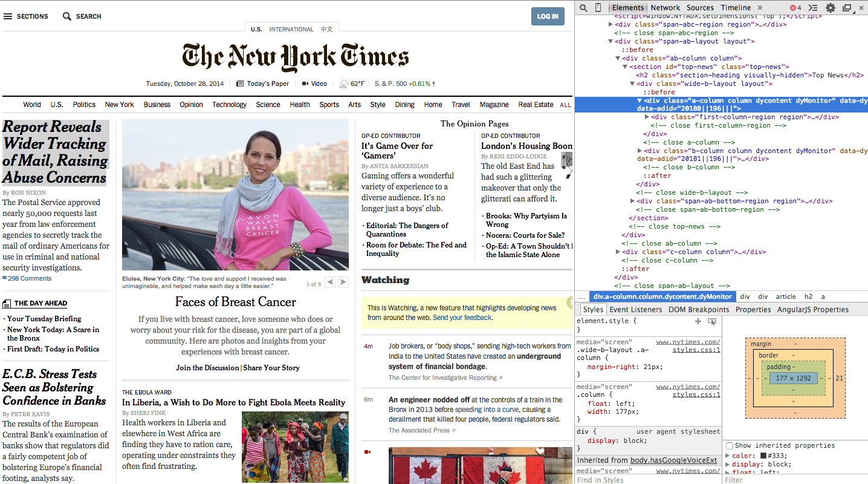Expand the display computed property

(728, 465)
